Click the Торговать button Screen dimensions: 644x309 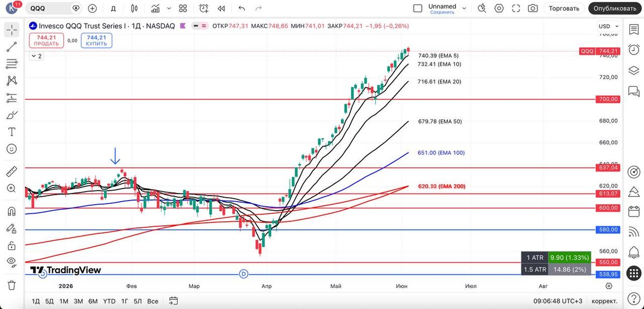coord(564,8)
